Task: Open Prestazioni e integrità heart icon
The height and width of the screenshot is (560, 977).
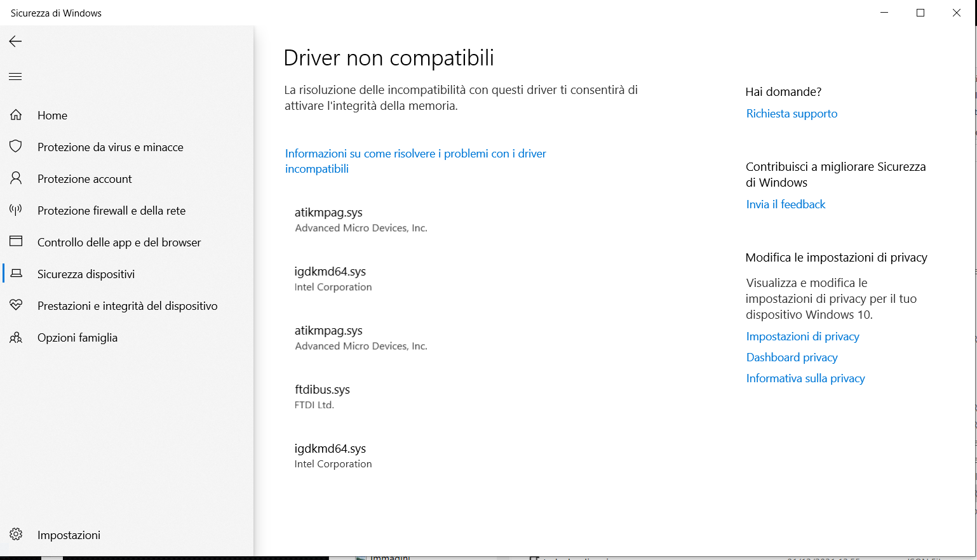Action: pos(15,305)
